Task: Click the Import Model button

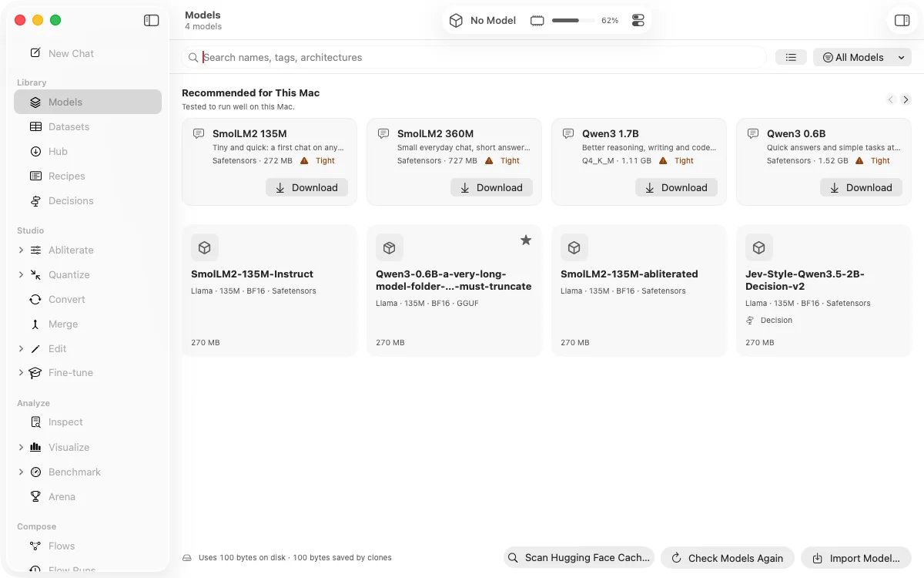Action: 856,558
